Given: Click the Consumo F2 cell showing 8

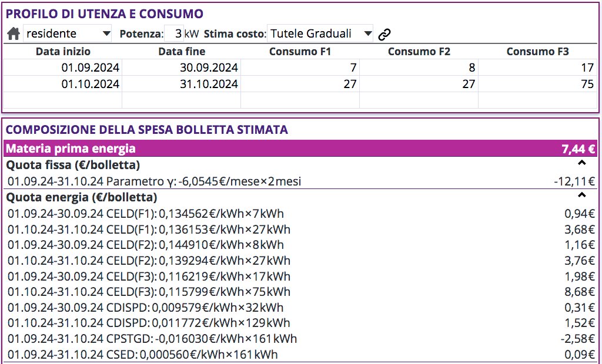Looking at the screenshot, I should click(419, 68).
